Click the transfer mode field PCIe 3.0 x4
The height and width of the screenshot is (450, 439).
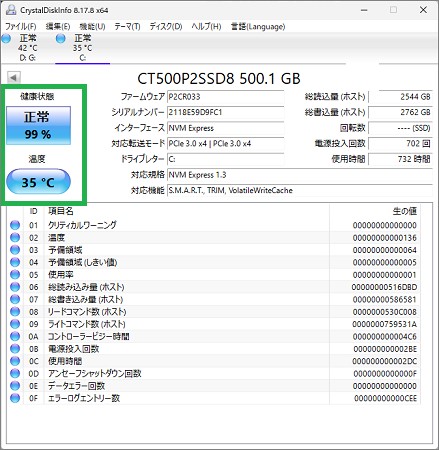coord(225,144)
